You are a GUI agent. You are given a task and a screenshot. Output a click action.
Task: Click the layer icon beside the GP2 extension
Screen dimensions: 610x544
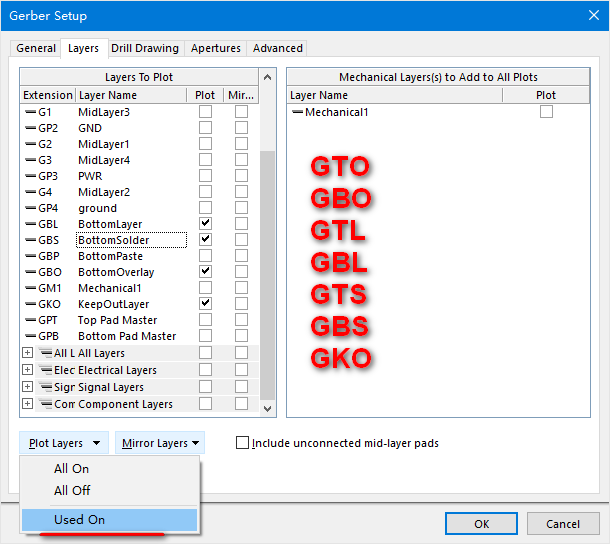tap(30, 128)
